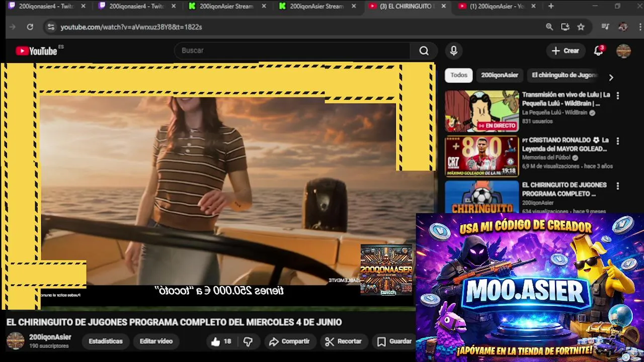Click the search magnifier button

(424, 51)
